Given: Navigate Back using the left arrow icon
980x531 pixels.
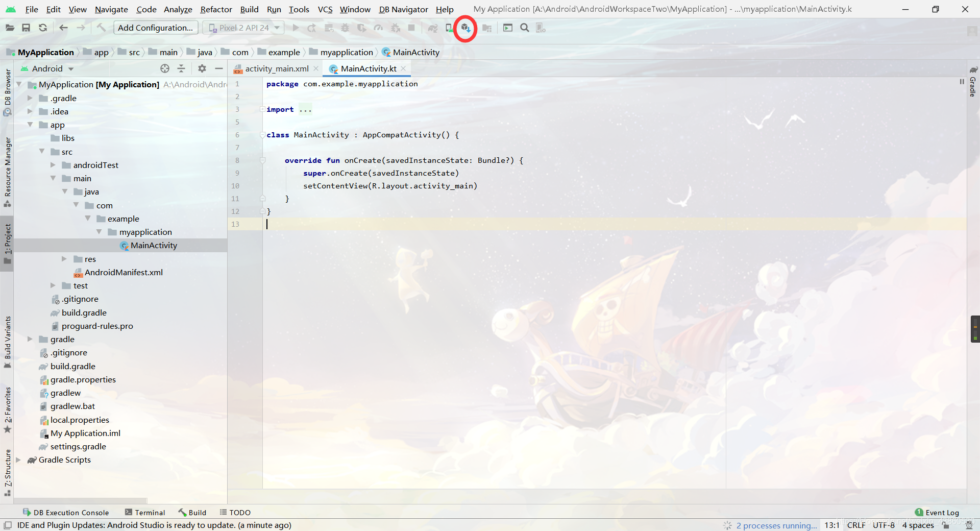Looking at the screenshot, I should pyautogui.click(x=63, y=28).
